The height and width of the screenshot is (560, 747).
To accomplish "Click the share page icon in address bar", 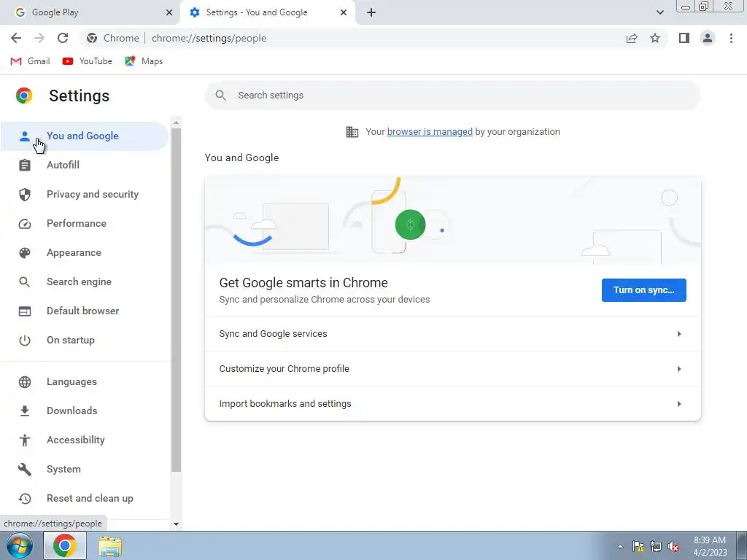I will point(632,38).
